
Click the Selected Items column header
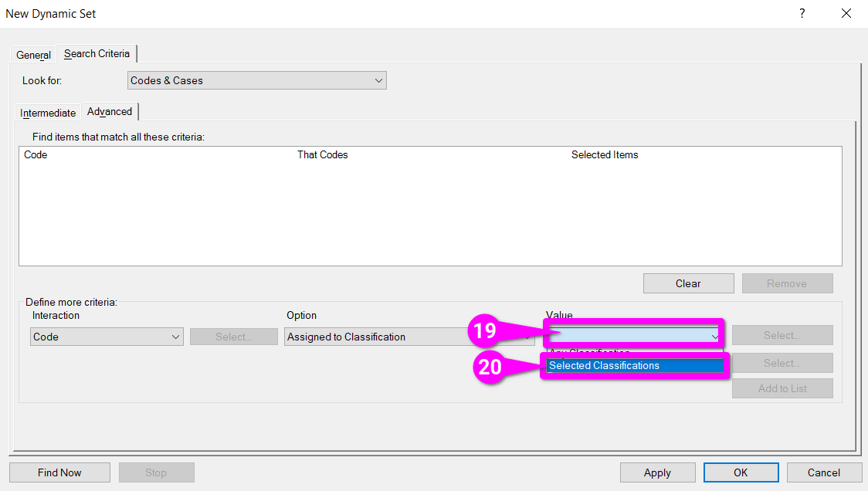(604, 154)
